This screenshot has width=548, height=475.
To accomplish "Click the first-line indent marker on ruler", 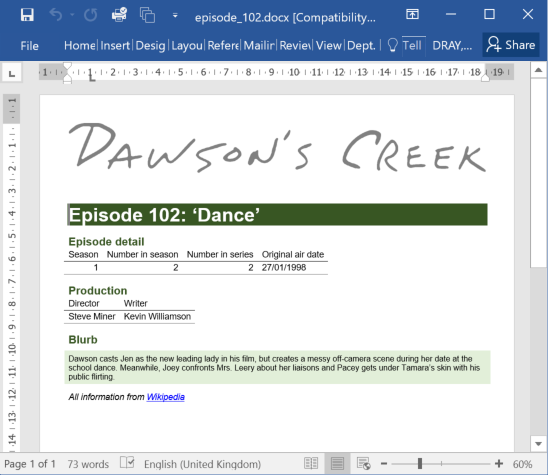I will tap(67, 66).
